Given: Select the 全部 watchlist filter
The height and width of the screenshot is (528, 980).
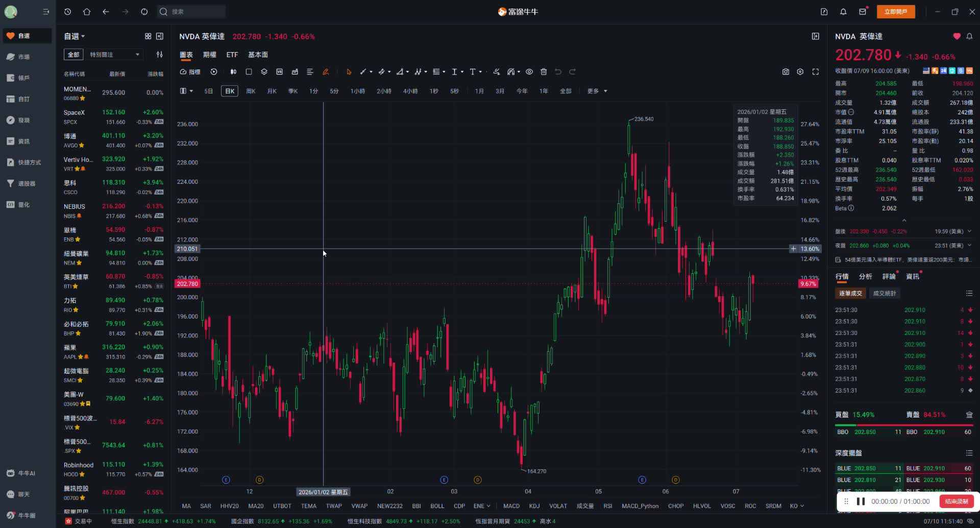Looking at the screenshot, I should [73, 55].
